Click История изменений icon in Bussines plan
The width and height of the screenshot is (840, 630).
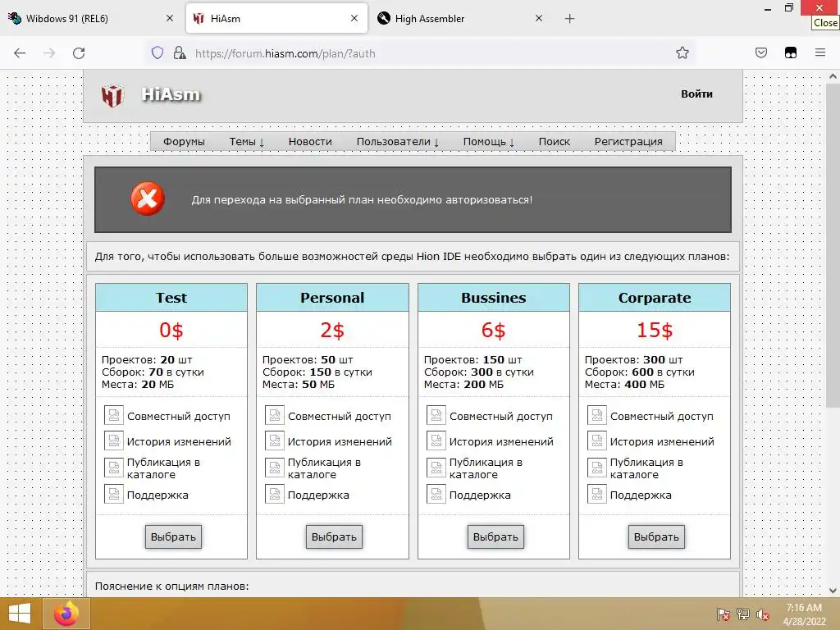point(436,441)
